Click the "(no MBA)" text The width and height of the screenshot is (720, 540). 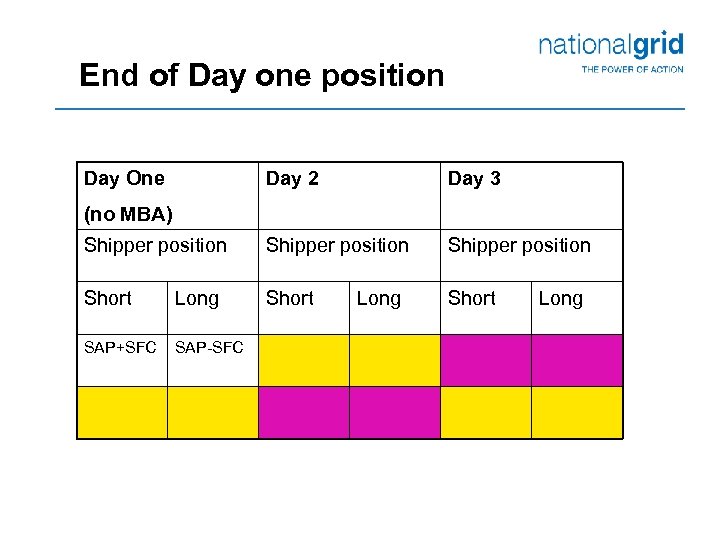coord(128,214)
